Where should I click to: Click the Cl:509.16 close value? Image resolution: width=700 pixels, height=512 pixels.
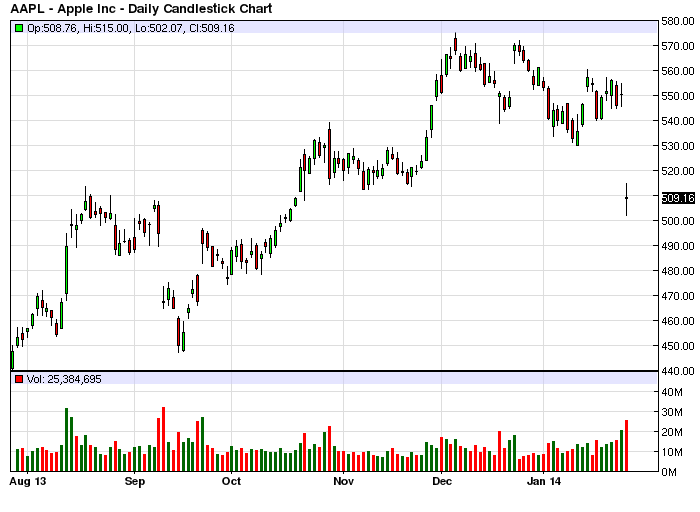click(211, 28)
